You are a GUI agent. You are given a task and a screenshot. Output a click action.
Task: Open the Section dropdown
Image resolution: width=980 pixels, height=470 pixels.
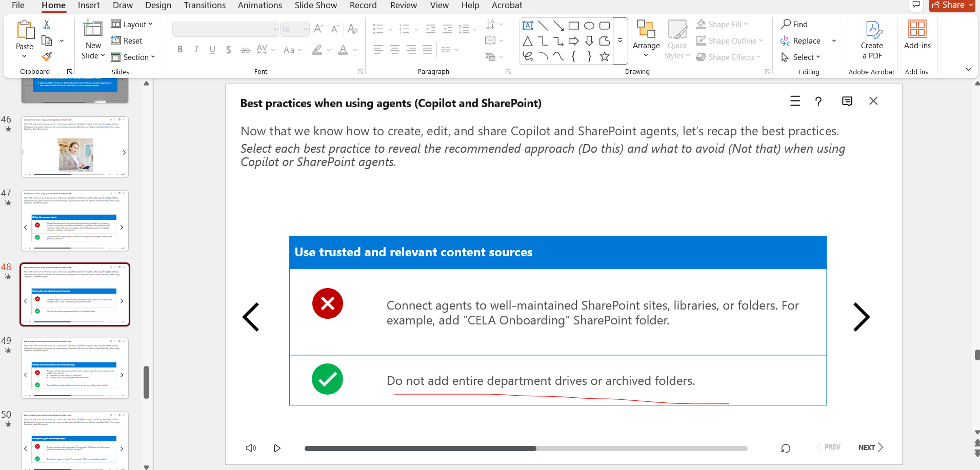point(133,57)
